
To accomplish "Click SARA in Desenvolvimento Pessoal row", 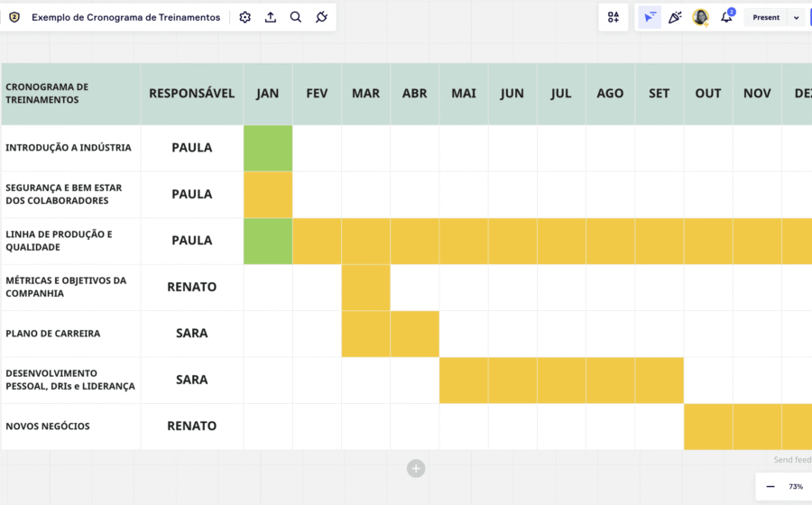I will coord(191,380).
